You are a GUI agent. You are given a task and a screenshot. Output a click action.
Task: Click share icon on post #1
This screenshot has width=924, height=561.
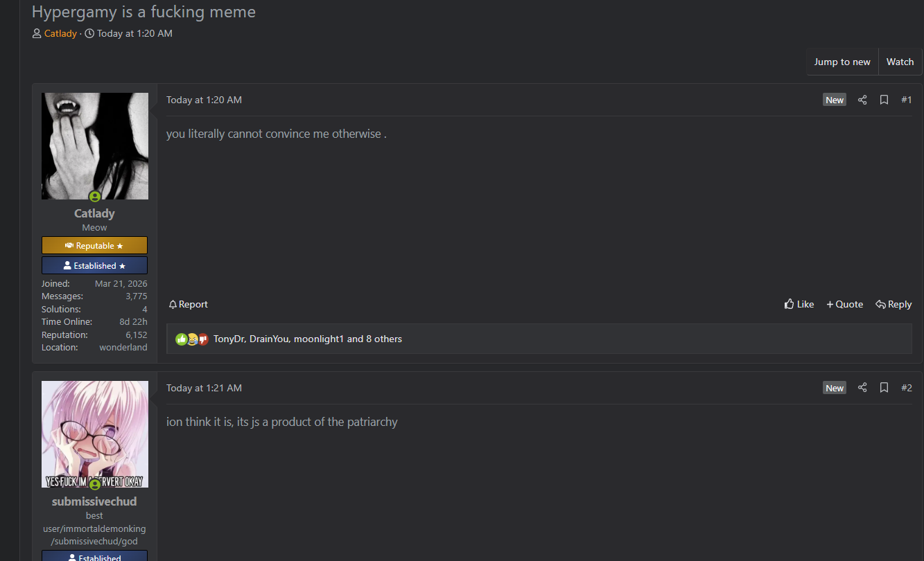click(x=862, y=100)
